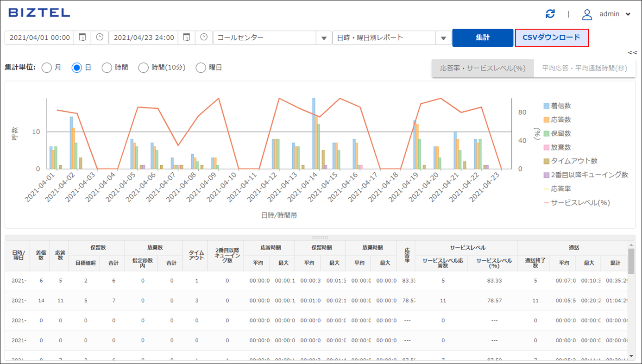Toggle 2番目以降キューイング数 legend entry
The height and width of the screenshot is (364, 642).
click(586, 175)
